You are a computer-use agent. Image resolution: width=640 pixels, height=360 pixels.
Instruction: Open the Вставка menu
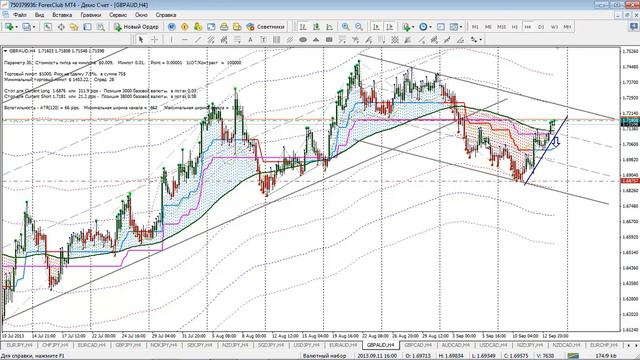(62, 15)
